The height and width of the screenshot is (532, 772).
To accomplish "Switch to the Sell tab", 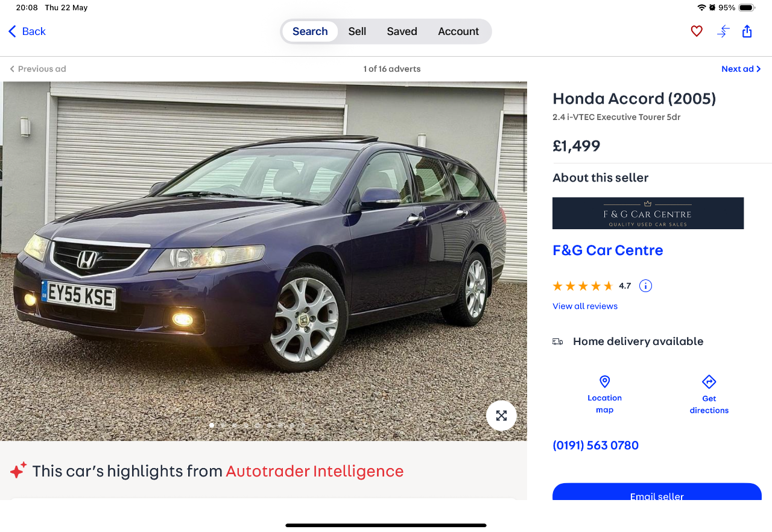I will (x=357, y=31).
